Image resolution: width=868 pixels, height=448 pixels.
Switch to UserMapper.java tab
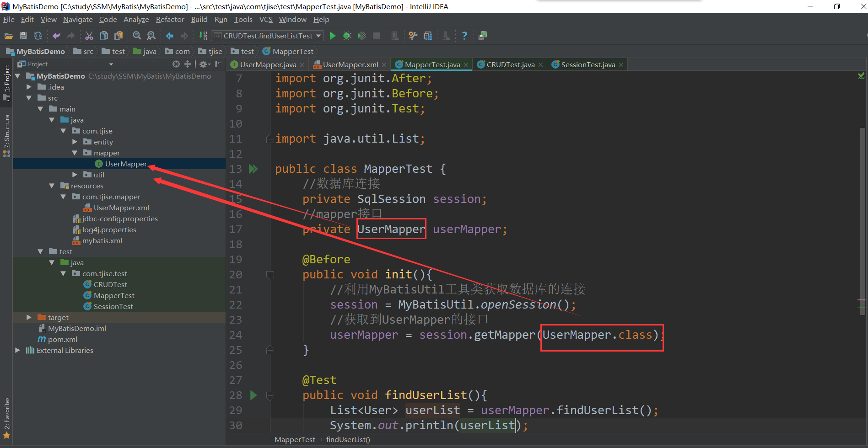[x=268, y=64]
